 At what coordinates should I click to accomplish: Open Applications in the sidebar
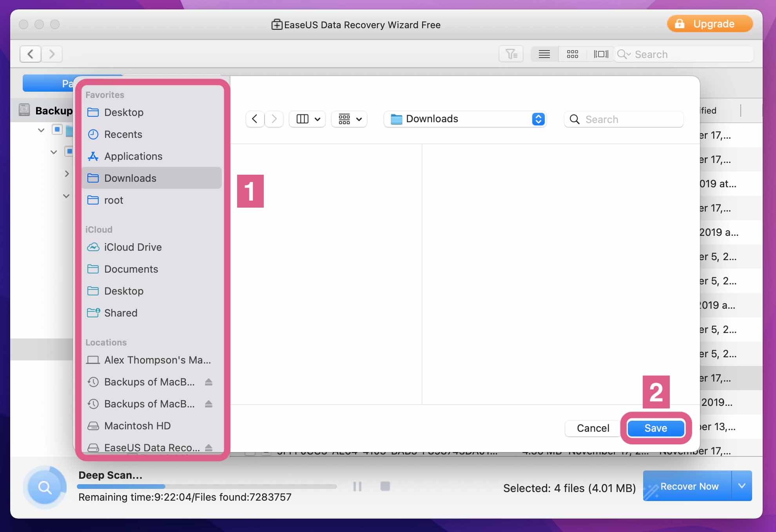pyautogui.click(x=152, y=156)
